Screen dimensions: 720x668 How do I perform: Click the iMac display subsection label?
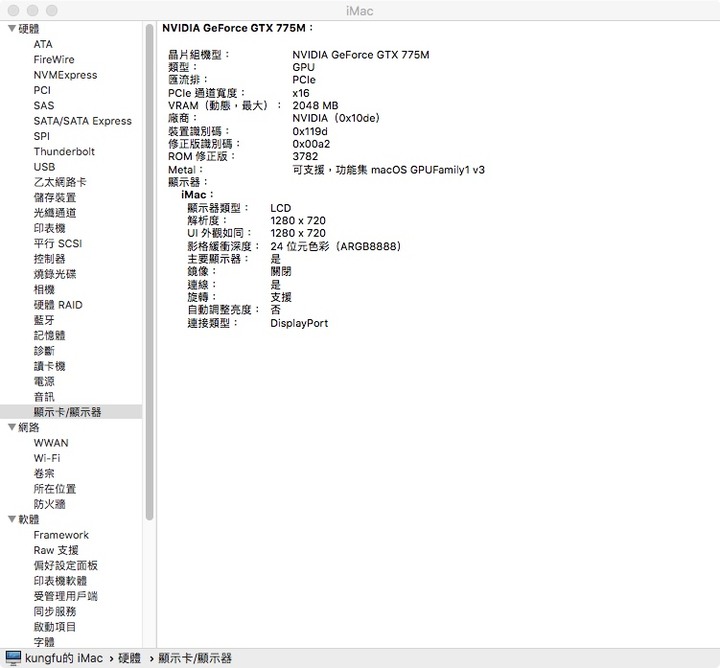point(197,195)
